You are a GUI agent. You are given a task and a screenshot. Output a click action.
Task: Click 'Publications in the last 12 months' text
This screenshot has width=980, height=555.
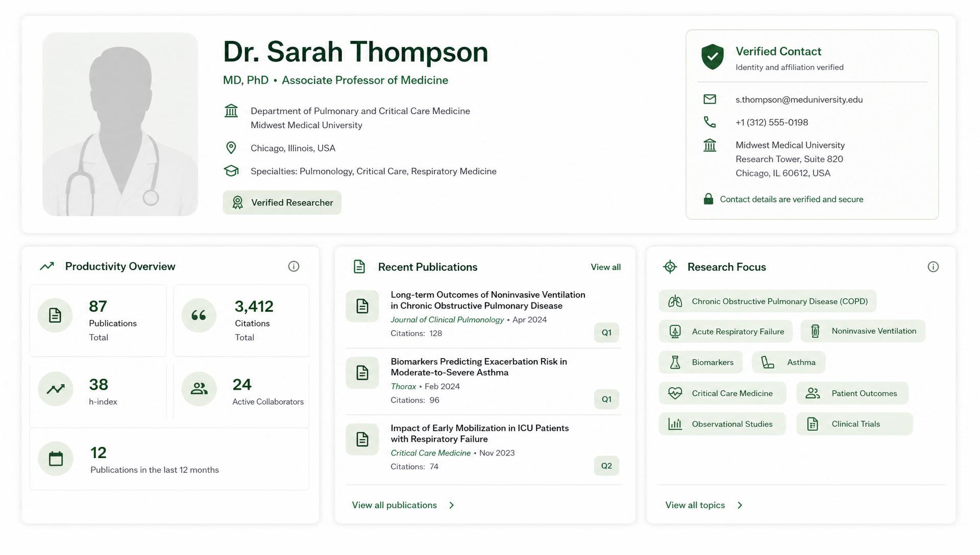155,470
